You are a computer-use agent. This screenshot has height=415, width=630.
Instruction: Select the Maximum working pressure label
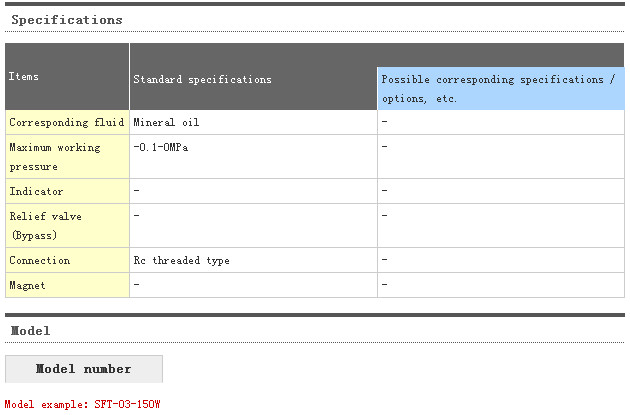pyautogui.click(x=55, y=157)
